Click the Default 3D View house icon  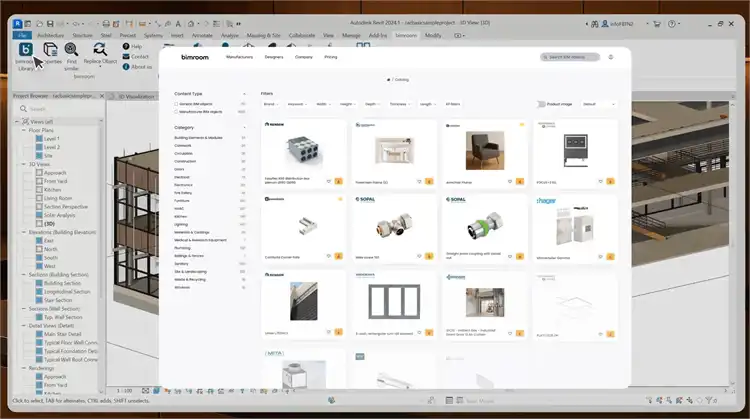click(x=191, y=23)
